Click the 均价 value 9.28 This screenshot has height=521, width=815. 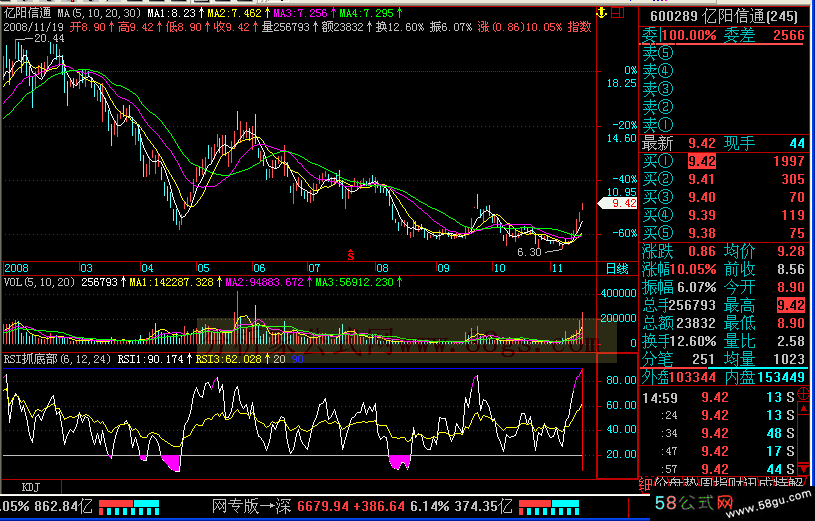tap(791, 252)
